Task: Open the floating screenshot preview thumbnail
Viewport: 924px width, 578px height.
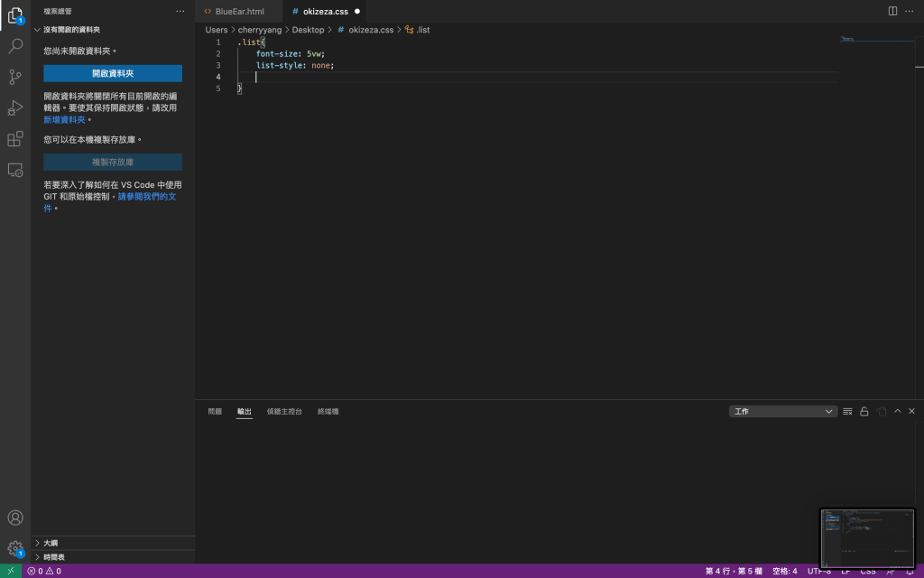Action: tap(867, 538)
